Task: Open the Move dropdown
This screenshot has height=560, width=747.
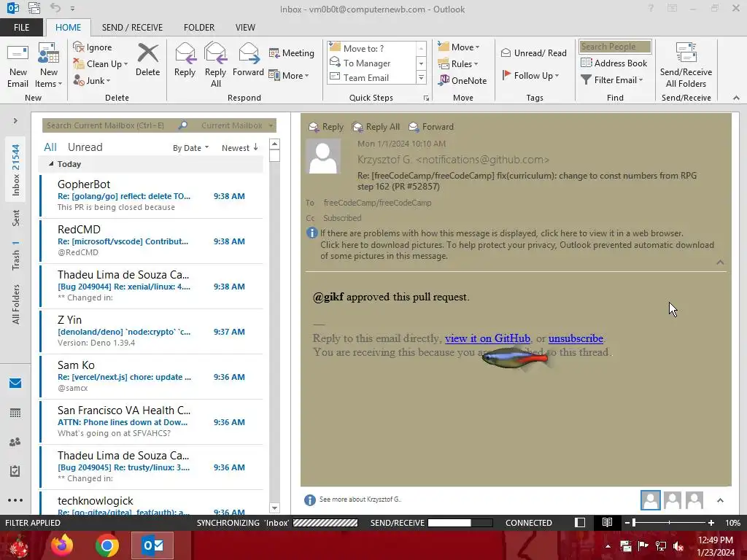Action: click(459, 47)
